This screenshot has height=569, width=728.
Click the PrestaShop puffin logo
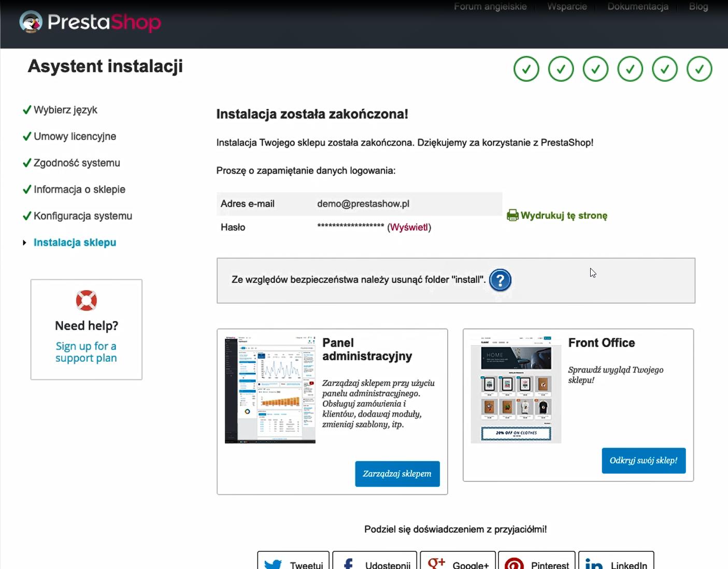click(x=31, y=22)
